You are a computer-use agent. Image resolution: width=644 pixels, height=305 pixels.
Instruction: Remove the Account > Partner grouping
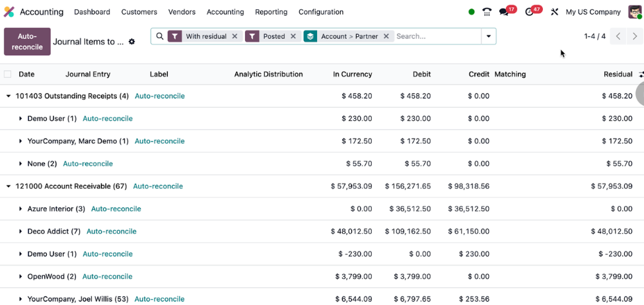pyautogui.click(x=386, y=36)
